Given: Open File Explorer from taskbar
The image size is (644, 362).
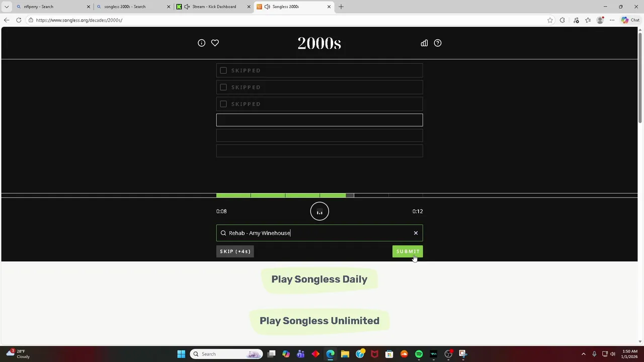Looking at the screenshot, I should (345, 354).
